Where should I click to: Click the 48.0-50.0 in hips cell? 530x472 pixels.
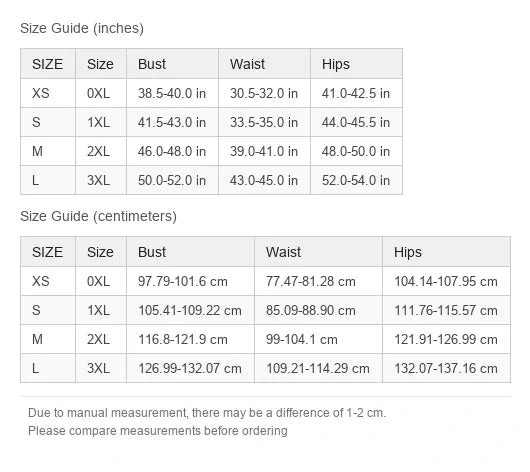tap(356, 151)
